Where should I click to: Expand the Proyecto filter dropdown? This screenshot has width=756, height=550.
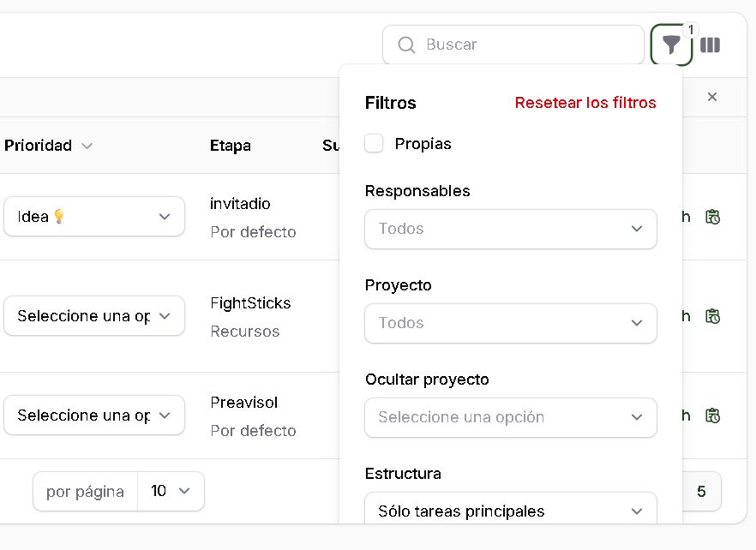pos(511,323)
